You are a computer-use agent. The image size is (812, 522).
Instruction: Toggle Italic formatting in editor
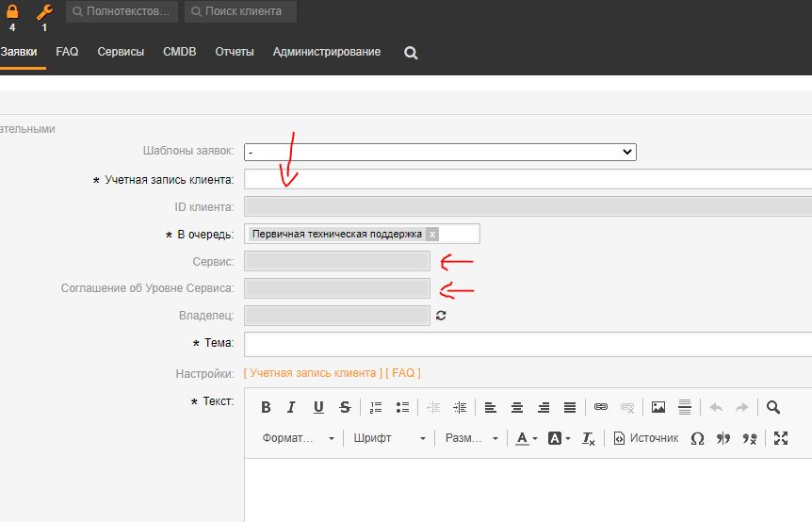pyautogui.click(x=292, y=408)
